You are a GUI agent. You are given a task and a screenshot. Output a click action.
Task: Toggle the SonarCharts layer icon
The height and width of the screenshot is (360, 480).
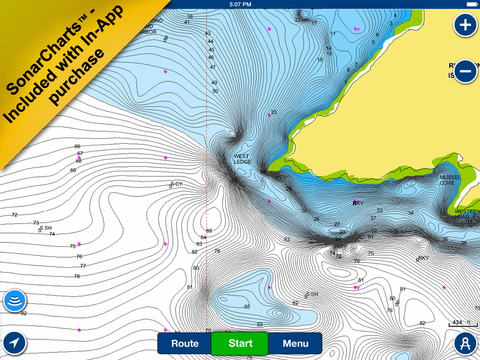click(15, 301)
